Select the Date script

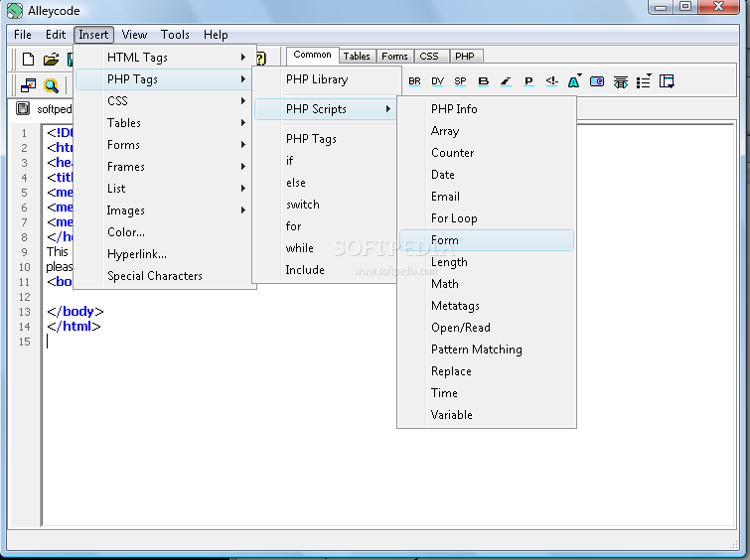click(487, 175)
